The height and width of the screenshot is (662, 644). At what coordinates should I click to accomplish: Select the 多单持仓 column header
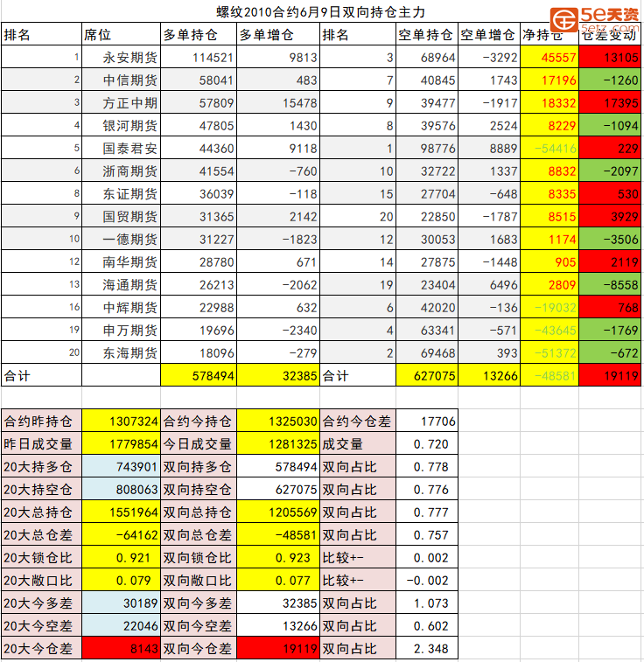[199, 34]
